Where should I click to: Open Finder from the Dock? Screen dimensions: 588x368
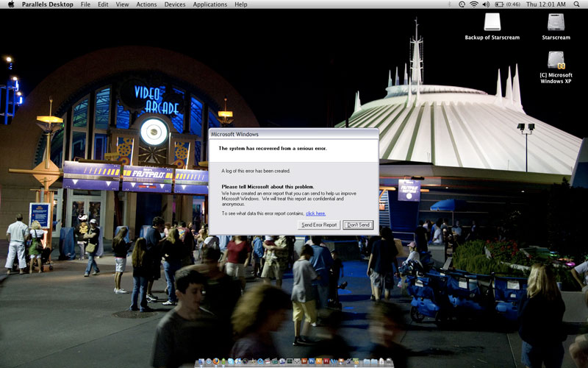click(201, 361)
